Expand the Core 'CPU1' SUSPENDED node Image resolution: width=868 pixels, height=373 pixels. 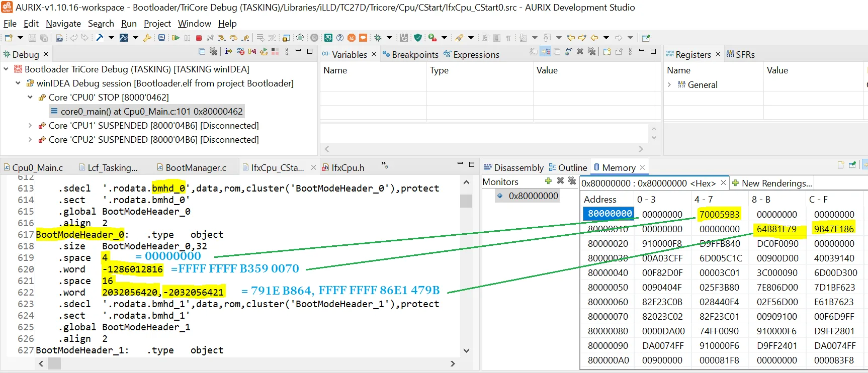(30, 126)
